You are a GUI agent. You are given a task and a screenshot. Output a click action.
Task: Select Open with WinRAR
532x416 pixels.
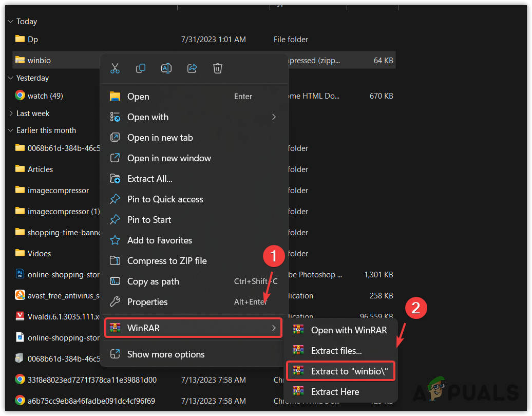349,330
